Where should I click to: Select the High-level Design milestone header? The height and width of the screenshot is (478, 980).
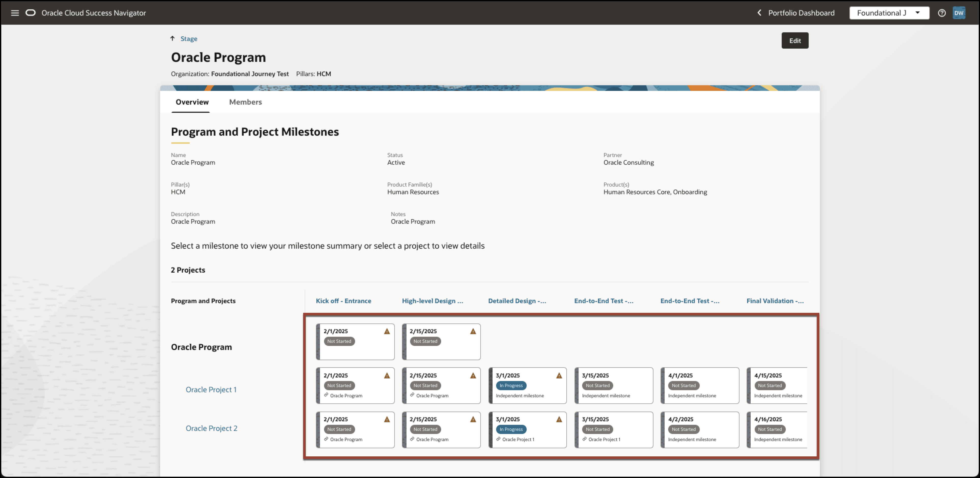pyautogui.click(x=432, y=301)
